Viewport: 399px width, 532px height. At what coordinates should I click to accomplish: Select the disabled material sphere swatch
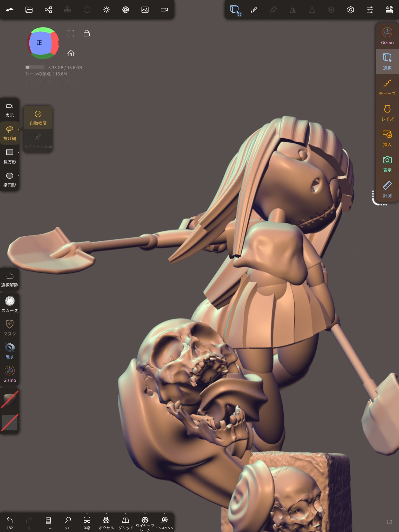10,400
